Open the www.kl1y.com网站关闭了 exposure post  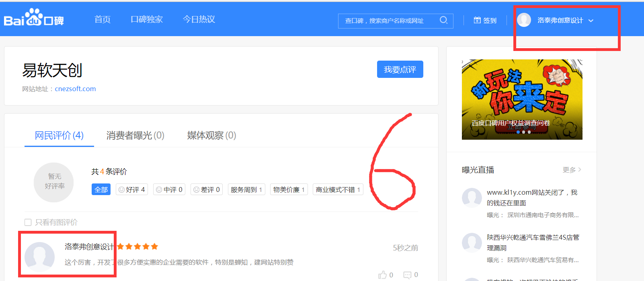click(x=532, y=198)
